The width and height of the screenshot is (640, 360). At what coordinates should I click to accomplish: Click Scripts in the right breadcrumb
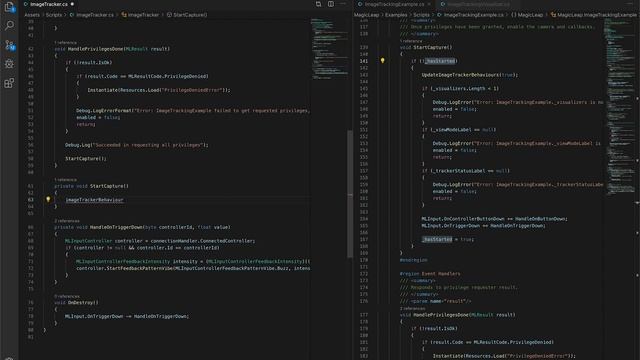point(421,15)
